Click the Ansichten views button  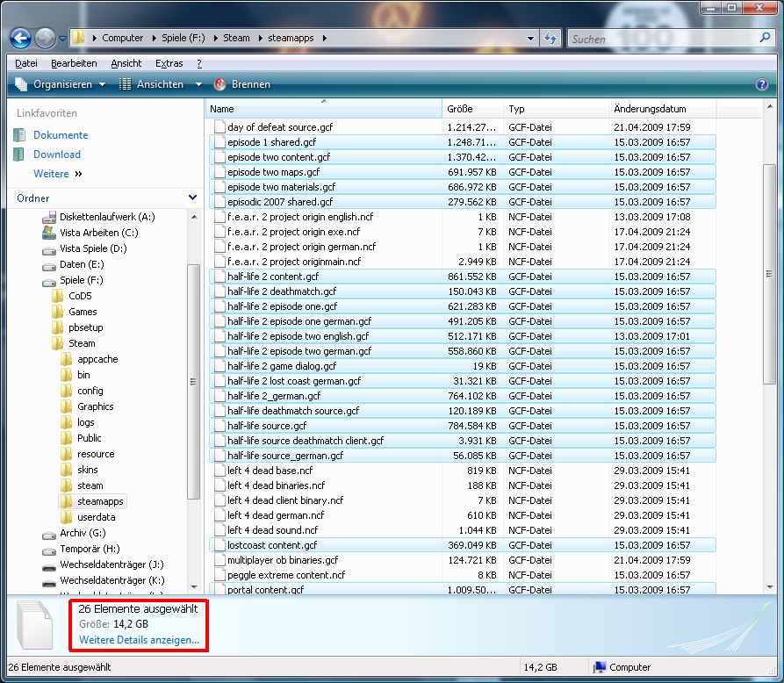click(x=152, y=84)
